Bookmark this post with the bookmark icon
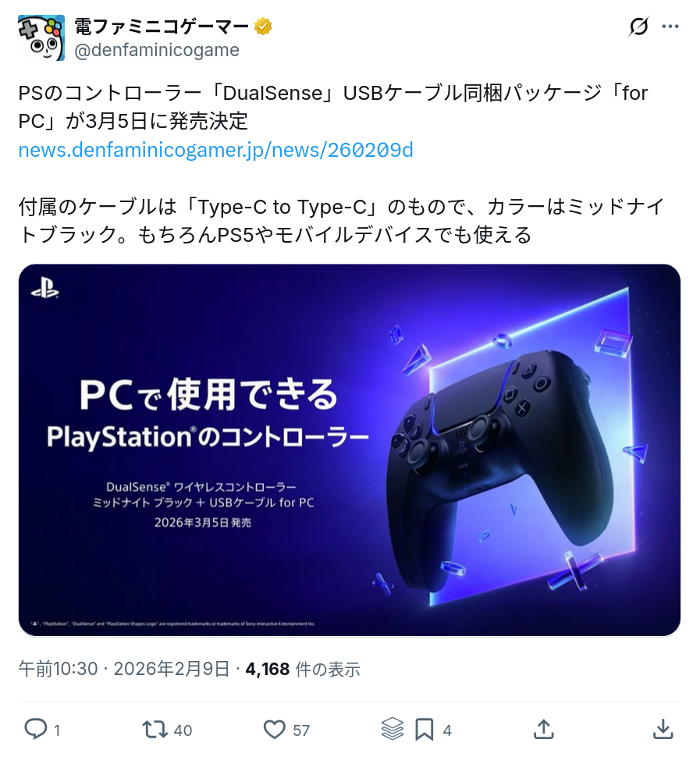Screen dimensions: 700x757 point(424,730)
